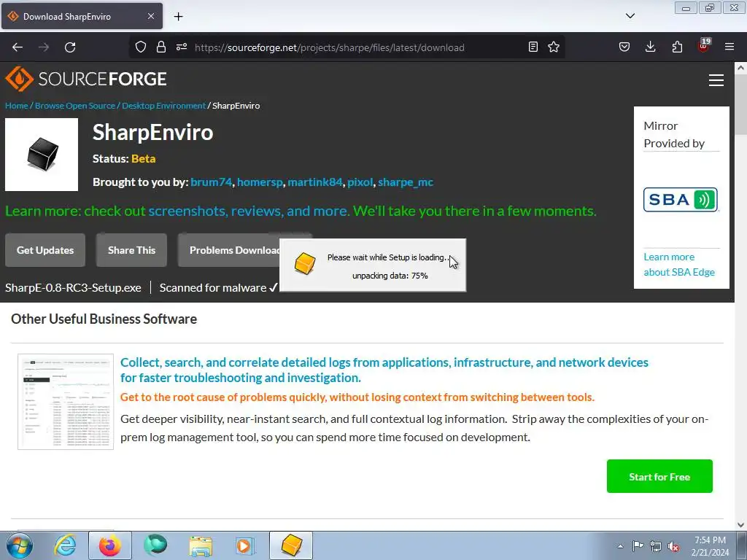Open the SourceForge hamburger menu

tap(716, 80)
